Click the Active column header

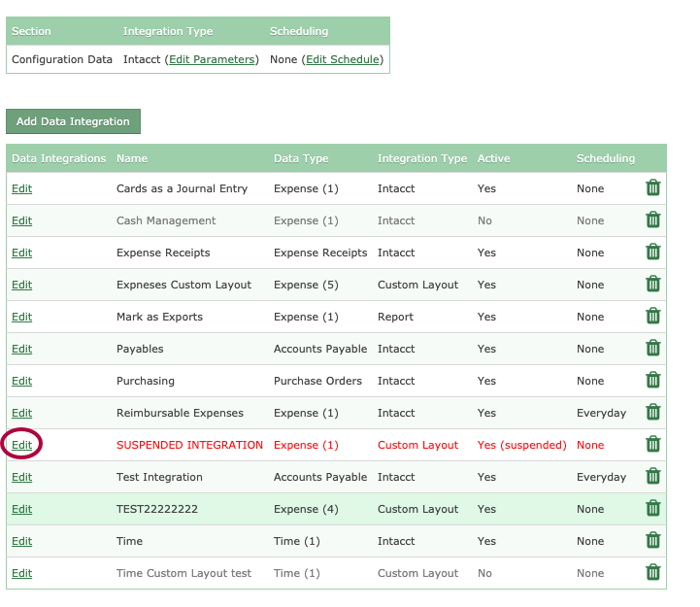[494, 158]
